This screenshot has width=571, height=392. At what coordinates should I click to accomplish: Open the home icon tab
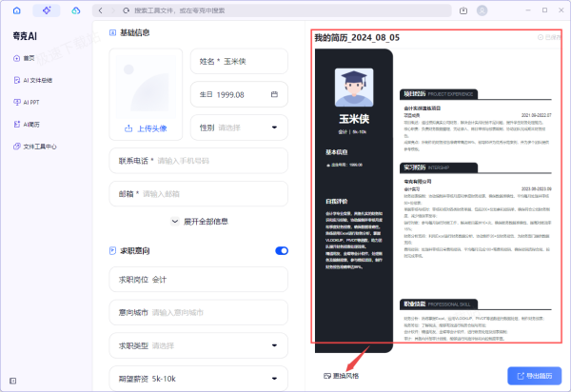coord(17,10)
